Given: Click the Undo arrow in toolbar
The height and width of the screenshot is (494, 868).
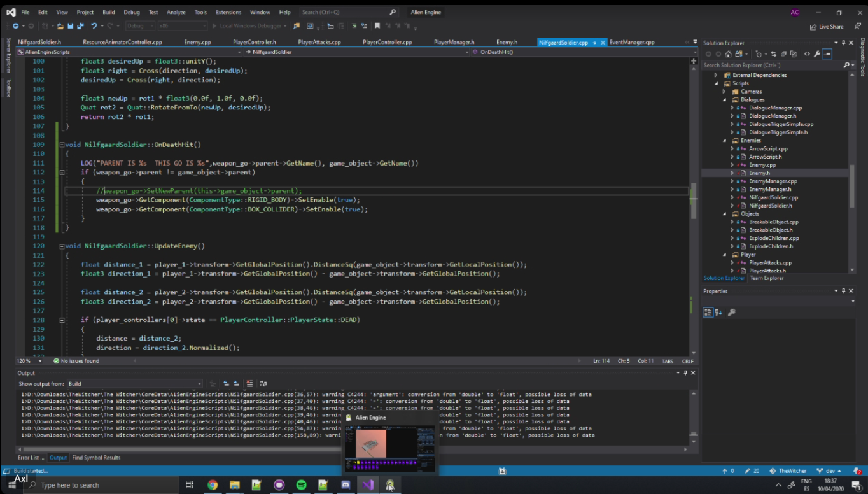Looking at the screenshot, I should 94,26.
